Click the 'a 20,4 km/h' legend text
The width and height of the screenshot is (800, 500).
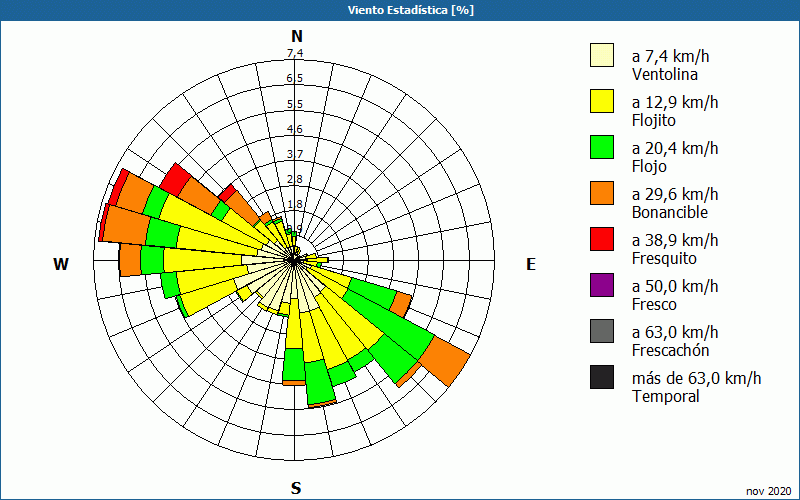[x=675, y=148]
